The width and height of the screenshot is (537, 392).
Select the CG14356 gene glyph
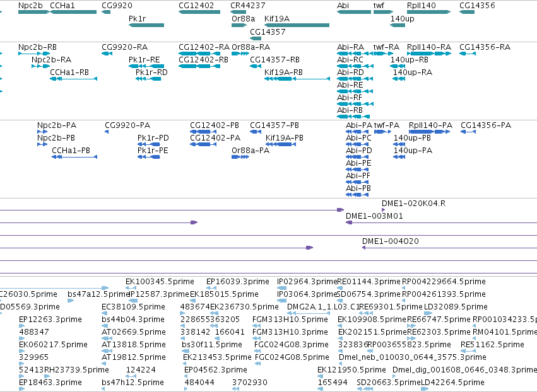tap(467, 12)
